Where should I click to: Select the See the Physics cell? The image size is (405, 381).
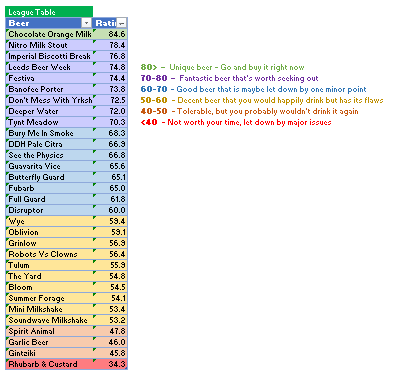[x=50, y=155]
